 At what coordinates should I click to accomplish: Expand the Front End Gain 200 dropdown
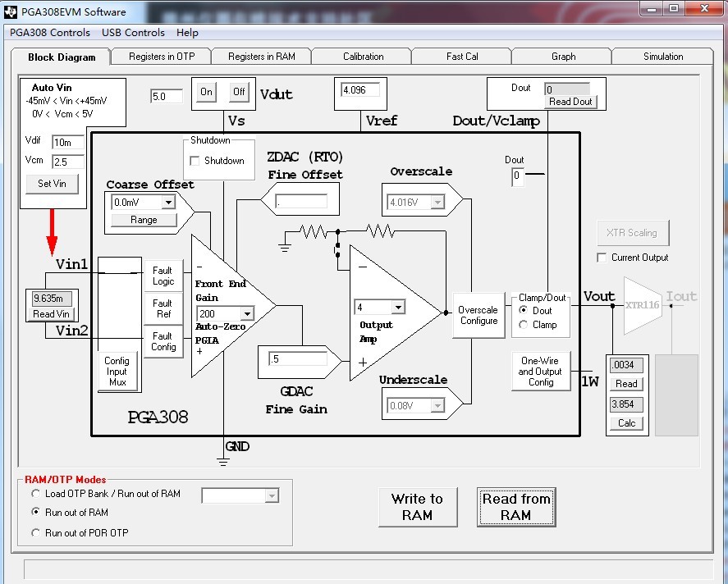click(x=248, y=313)
